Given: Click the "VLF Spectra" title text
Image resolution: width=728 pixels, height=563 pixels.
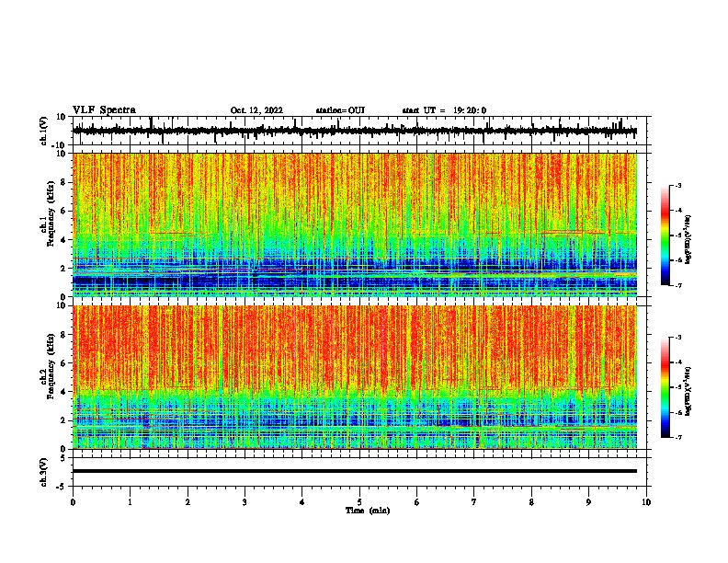Looking at the screenshot, I should (104, 110).
